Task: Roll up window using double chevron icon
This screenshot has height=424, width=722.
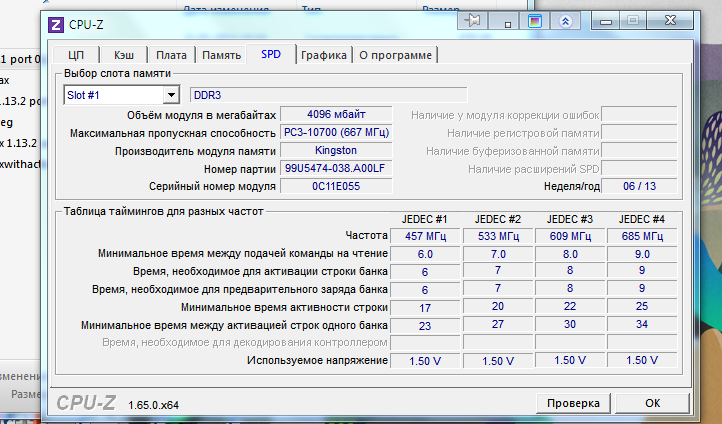Action: pos(565,21)
